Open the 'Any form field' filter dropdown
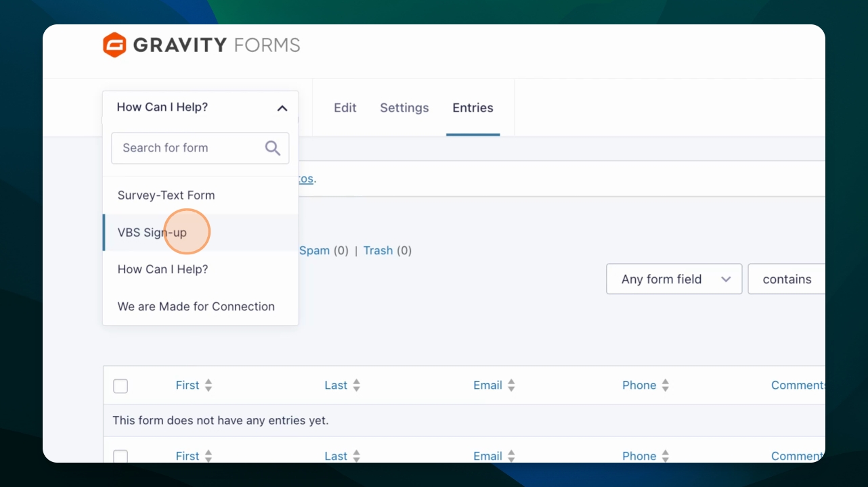868x487 pixels. [x=674, y=279]
